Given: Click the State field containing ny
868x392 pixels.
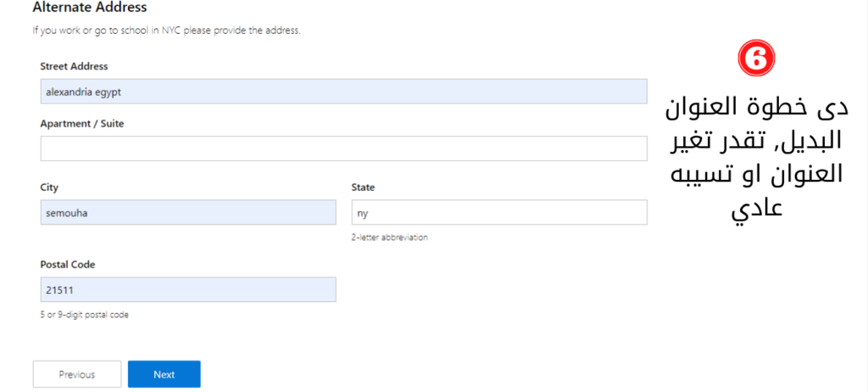Looking at the screenshot, I should (x=499, y=212).
